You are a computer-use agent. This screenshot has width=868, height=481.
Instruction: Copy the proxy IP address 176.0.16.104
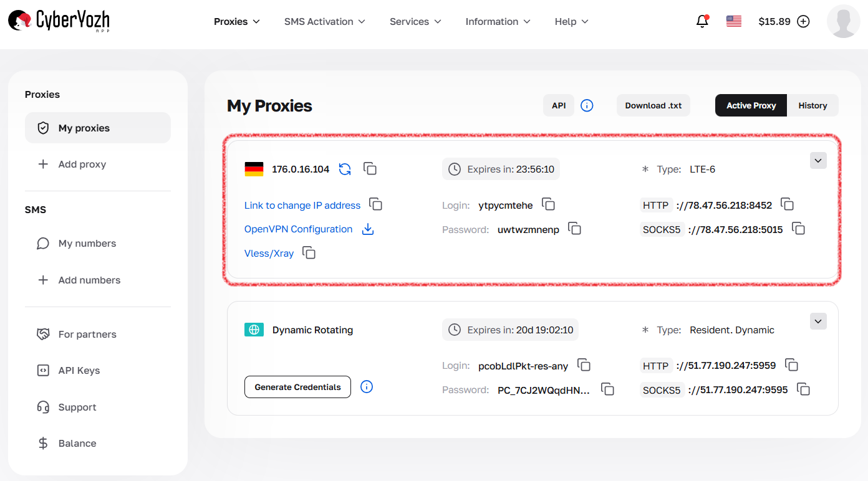(370, 169)
